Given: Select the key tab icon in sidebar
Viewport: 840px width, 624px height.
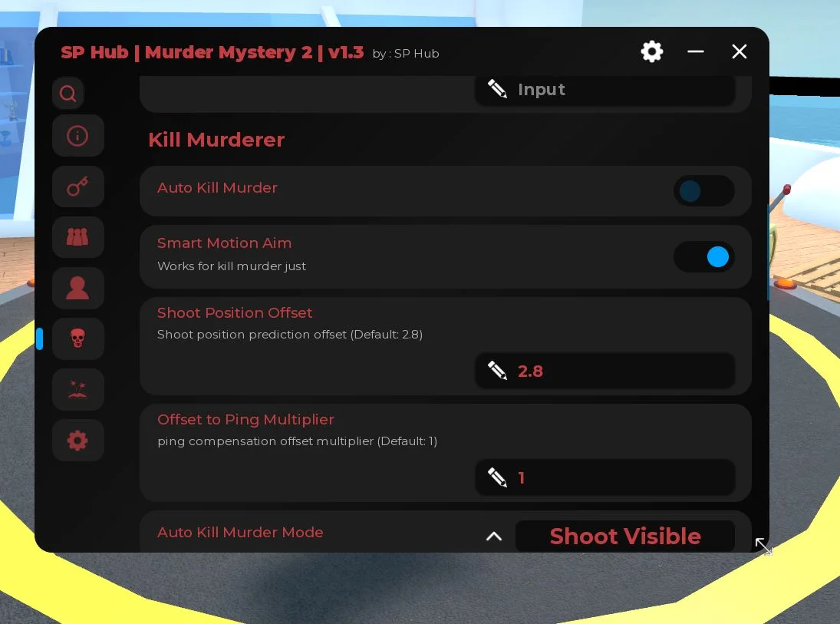Looking at the screenshot, I should pos(77,187).
